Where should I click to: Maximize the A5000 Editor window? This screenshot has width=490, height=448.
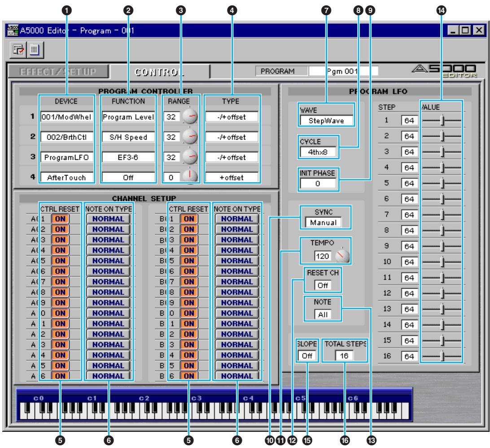pos(465,30)
